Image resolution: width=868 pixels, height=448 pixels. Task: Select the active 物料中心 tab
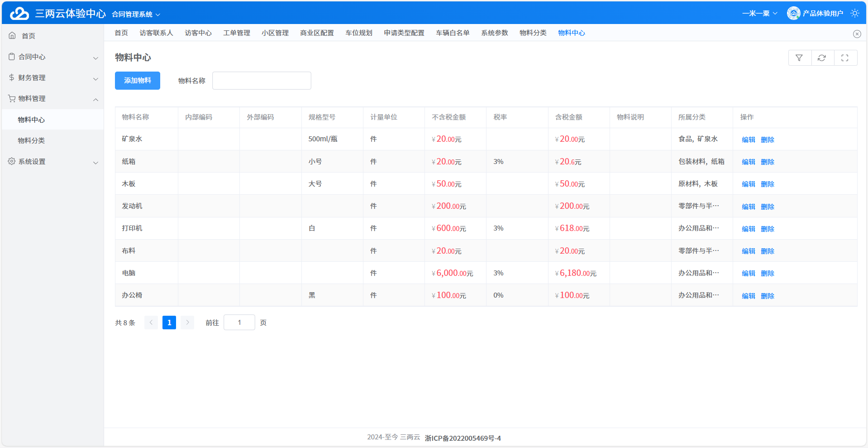tap(572, 33)
